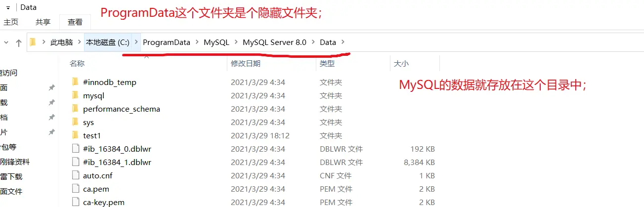The height and width of the screenshot is (207, 644).
Task: Expand chevron after Data in address bar
Action: (x=343, y=42)
